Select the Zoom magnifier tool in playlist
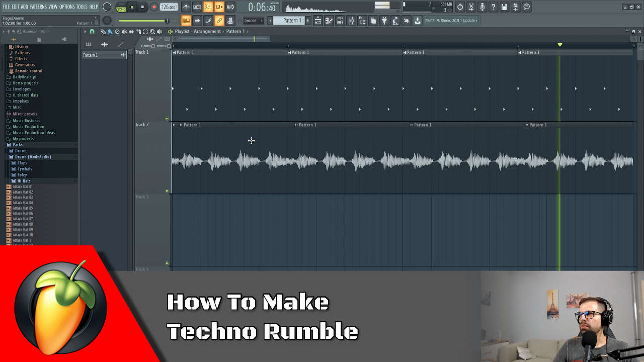 pyautogui.click(x=152, y=32)
